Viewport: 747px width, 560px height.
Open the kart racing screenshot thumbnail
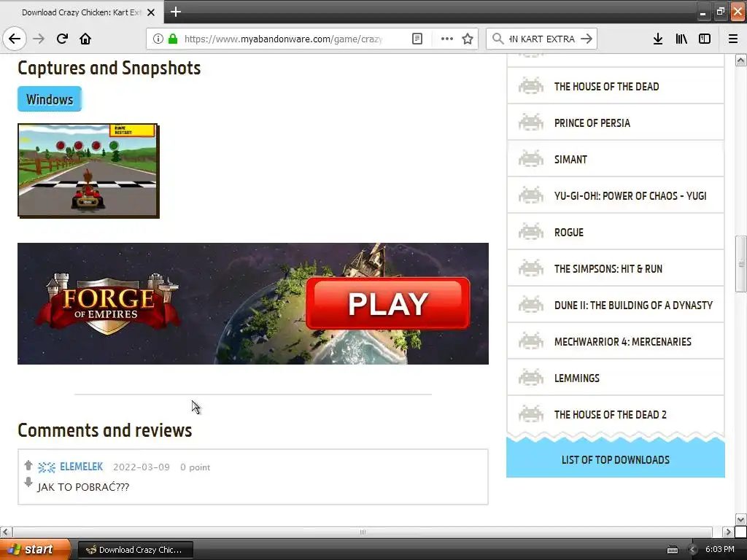pyautogui.click(x=88, y=171)
